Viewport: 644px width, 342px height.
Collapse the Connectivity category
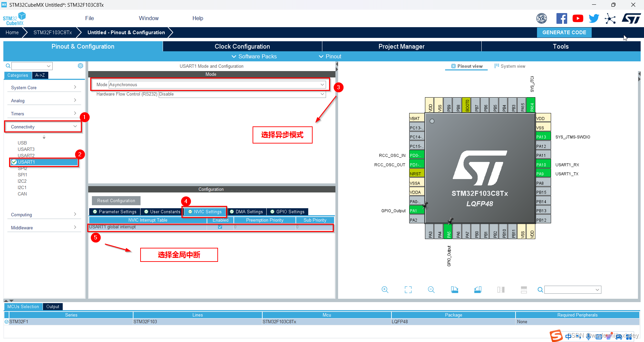(44, 127)
